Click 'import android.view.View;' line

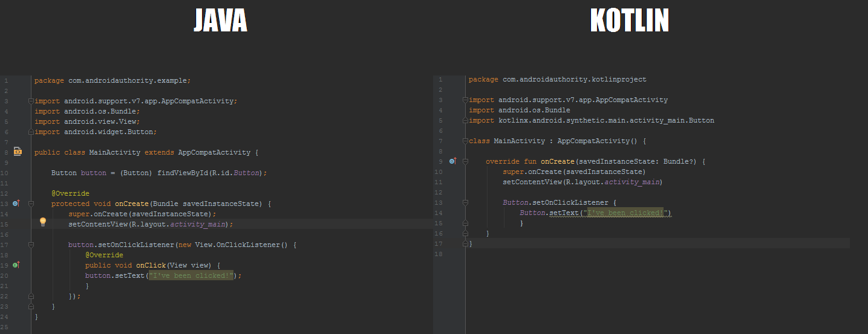point(87,121)
